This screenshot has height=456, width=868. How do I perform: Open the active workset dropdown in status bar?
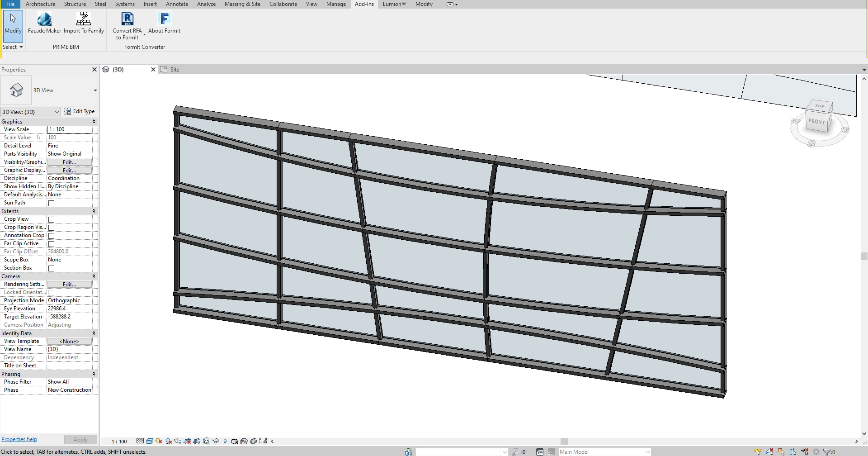click(505, 451)
